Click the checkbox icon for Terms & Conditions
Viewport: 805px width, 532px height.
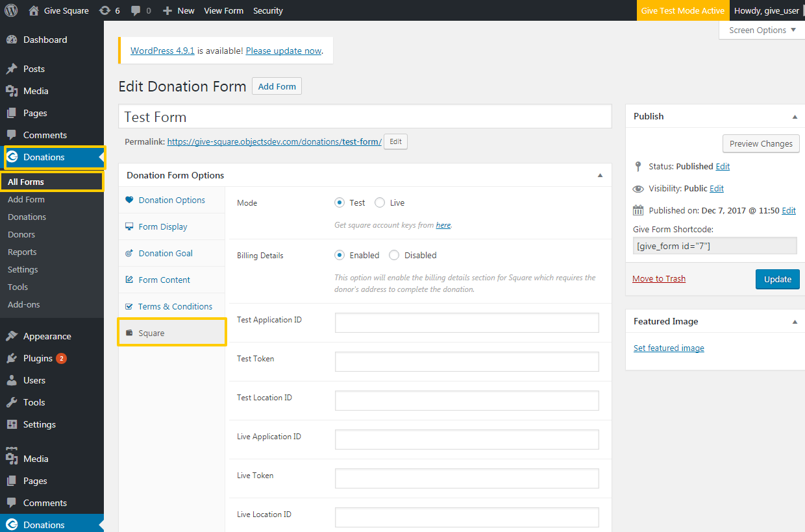point(129,306)
